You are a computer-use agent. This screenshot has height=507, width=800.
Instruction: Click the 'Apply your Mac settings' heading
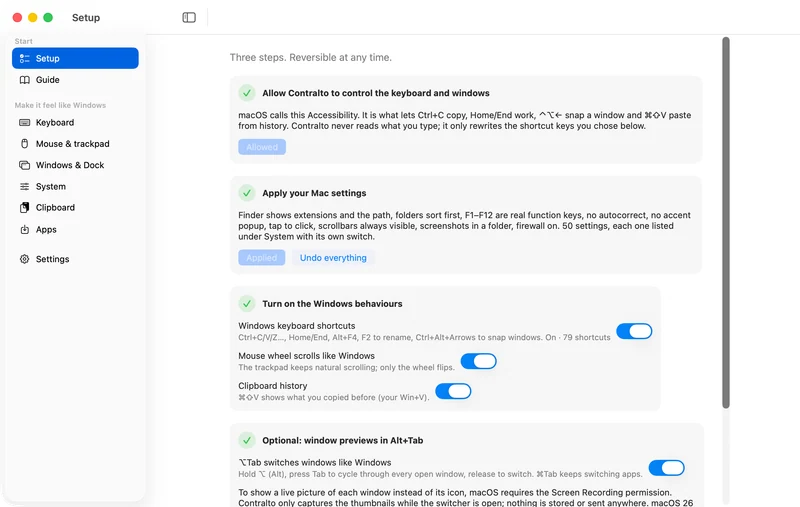click(314, 193)
